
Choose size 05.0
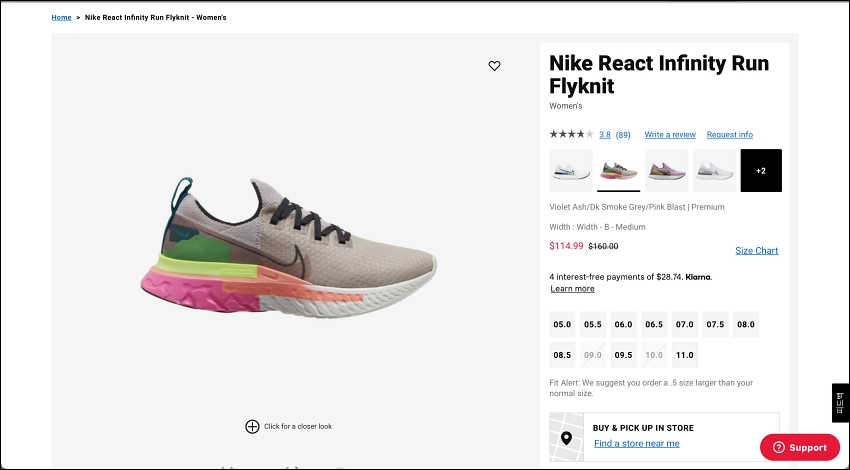pos(562,324)
